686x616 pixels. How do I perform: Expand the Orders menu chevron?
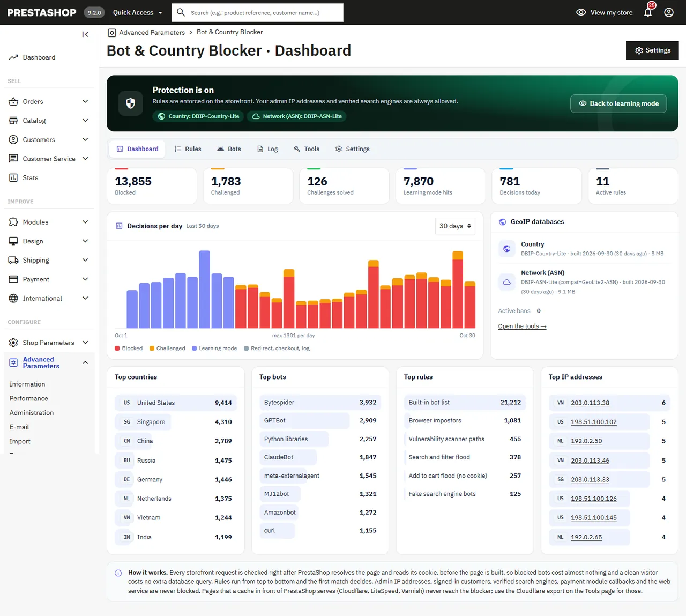tap(85, 101)
